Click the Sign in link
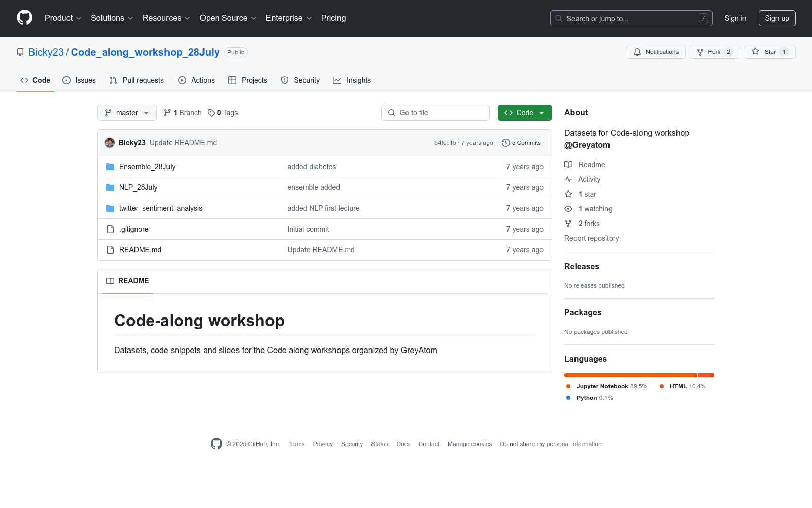 [735, 18]
